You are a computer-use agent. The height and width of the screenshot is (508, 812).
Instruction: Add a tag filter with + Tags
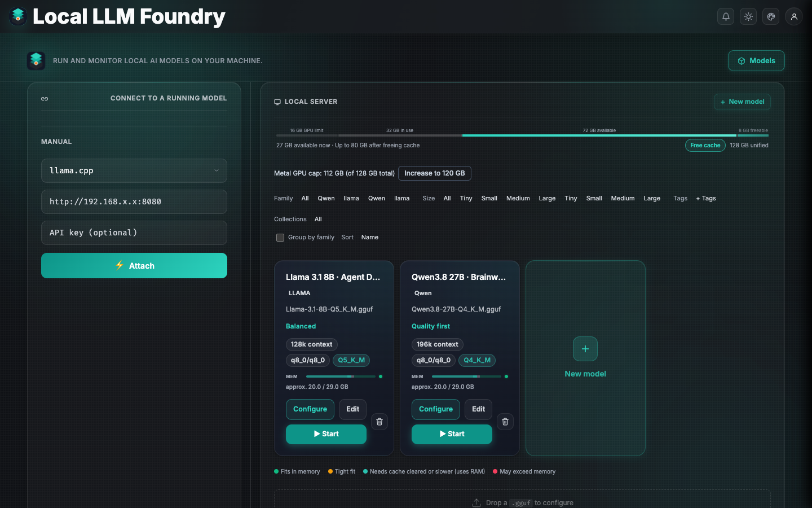[706, 198]
